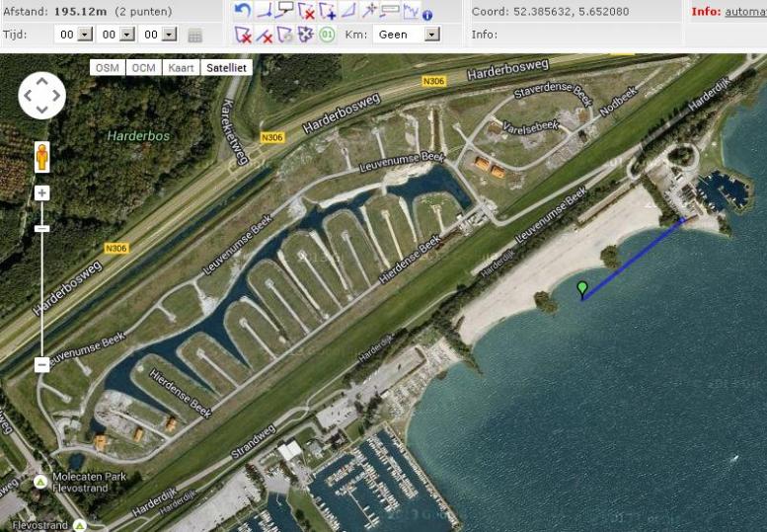Click the automatic link after Info
The width and height of the screenshot is (767, 532).
click(745, 11)
